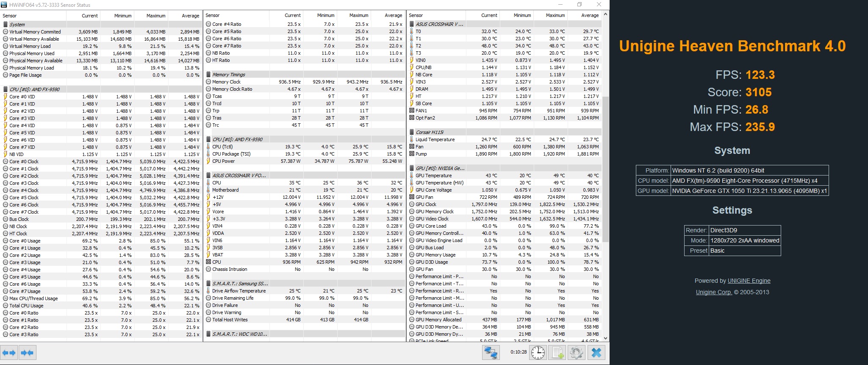Click the lightning icon beside DRAM

click(x=412, y=89)
